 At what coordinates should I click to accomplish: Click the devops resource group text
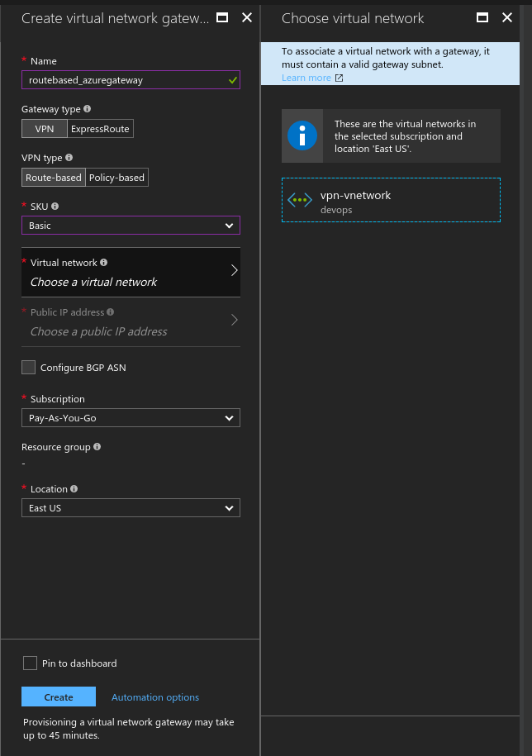click(336, 210)
